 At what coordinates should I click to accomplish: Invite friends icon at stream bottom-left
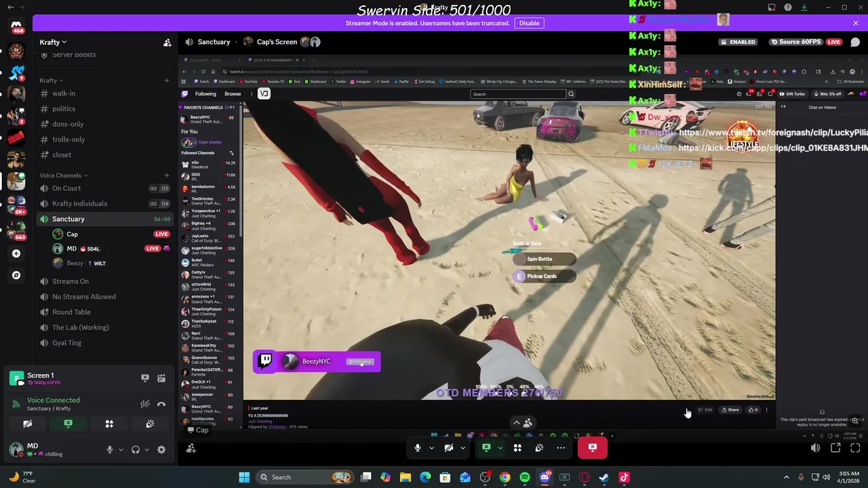(191, 448)
